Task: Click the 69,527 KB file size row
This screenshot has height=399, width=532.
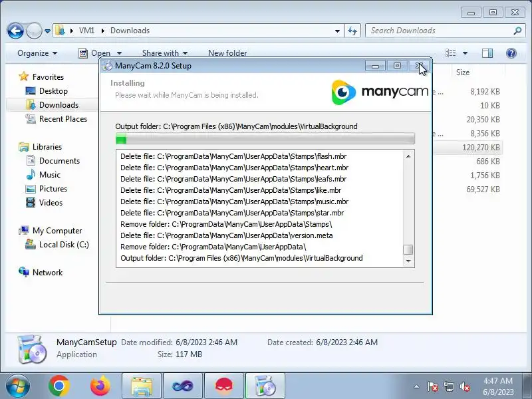Action: (x=483, y=190)
